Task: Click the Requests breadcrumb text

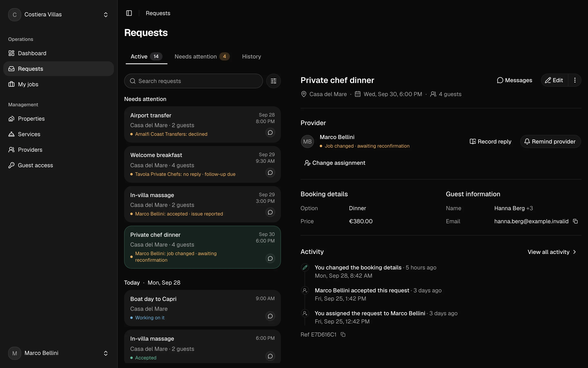Action: pos(158,13)
